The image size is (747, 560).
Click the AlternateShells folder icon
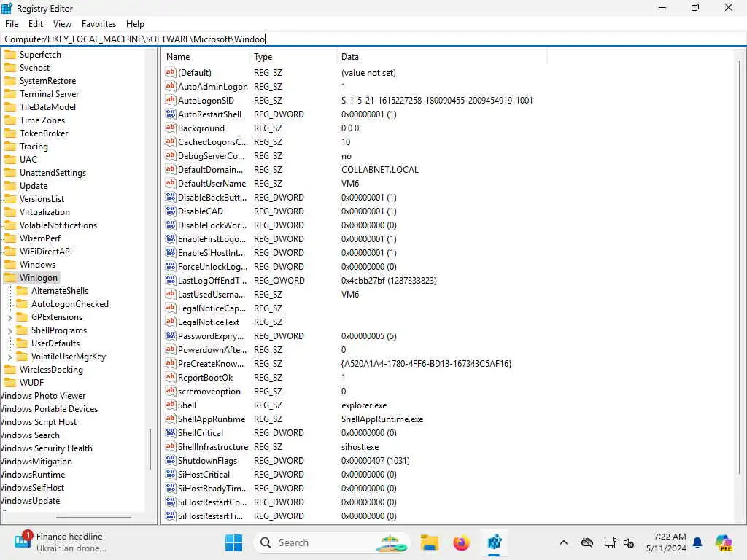pos(22,291)
